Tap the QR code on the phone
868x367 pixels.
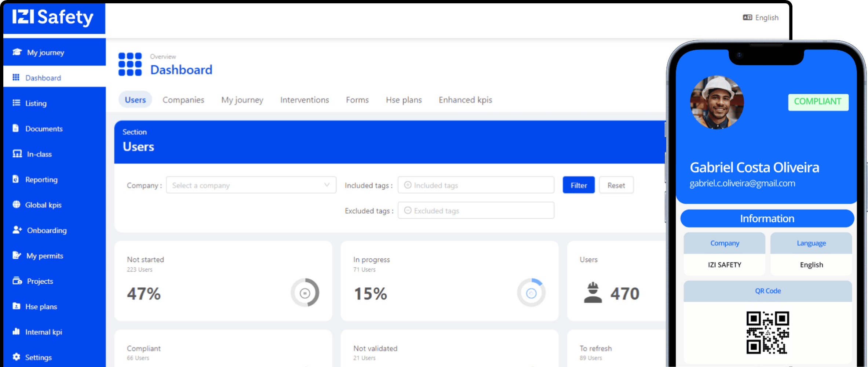(767, 333)
